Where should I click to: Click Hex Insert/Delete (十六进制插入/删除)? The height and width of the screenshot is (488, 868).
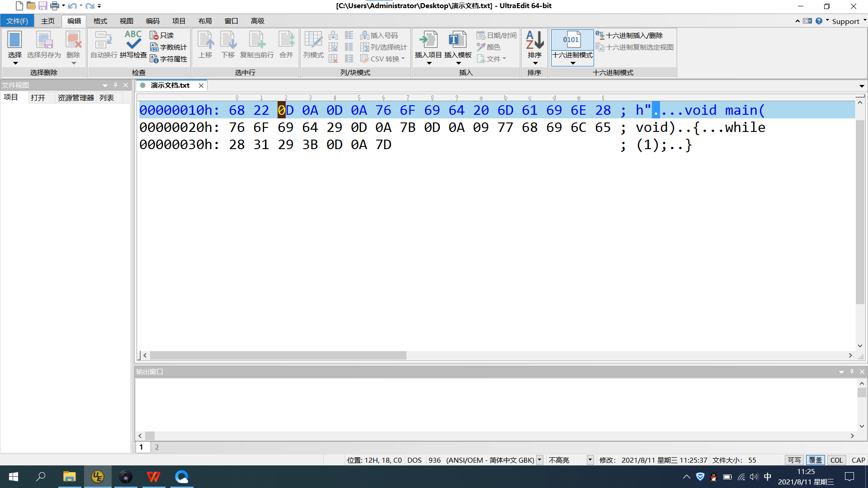pyautogui.click(x=629, y=35)
